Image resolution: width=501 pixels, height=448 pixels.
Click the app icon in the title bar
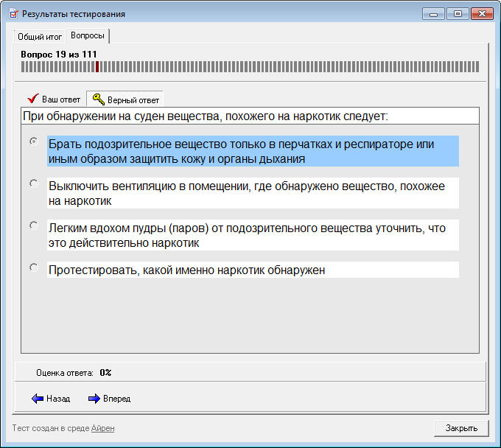click(13, 13)
